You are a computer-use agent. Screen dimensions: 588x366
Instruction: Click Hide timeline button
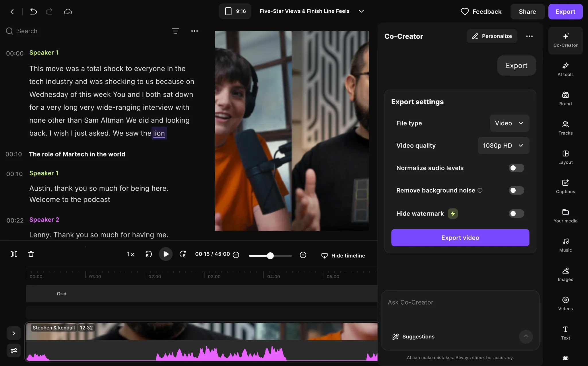pyautogui.click(x=343, y=255)
